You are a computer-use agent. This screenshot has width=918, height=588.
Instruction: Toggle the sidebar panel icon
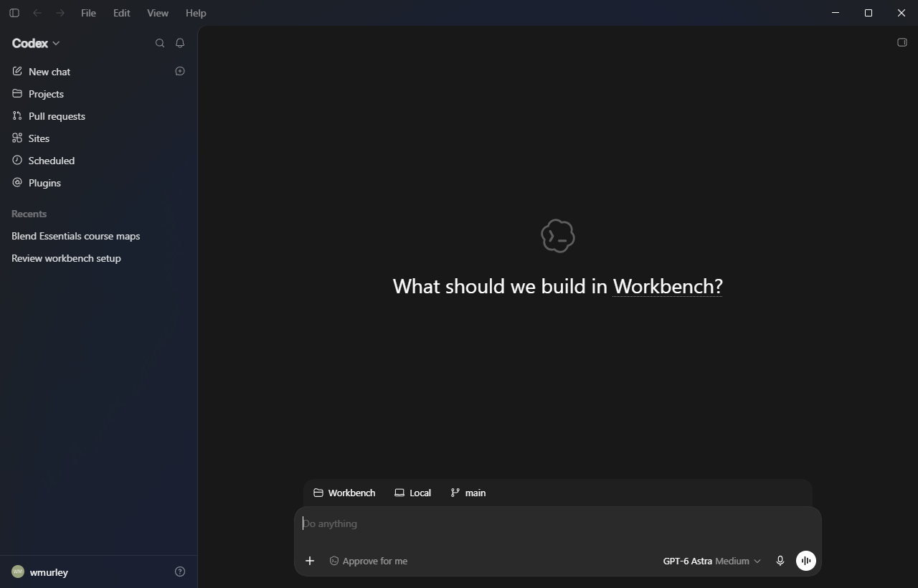[x=14, y=13]
